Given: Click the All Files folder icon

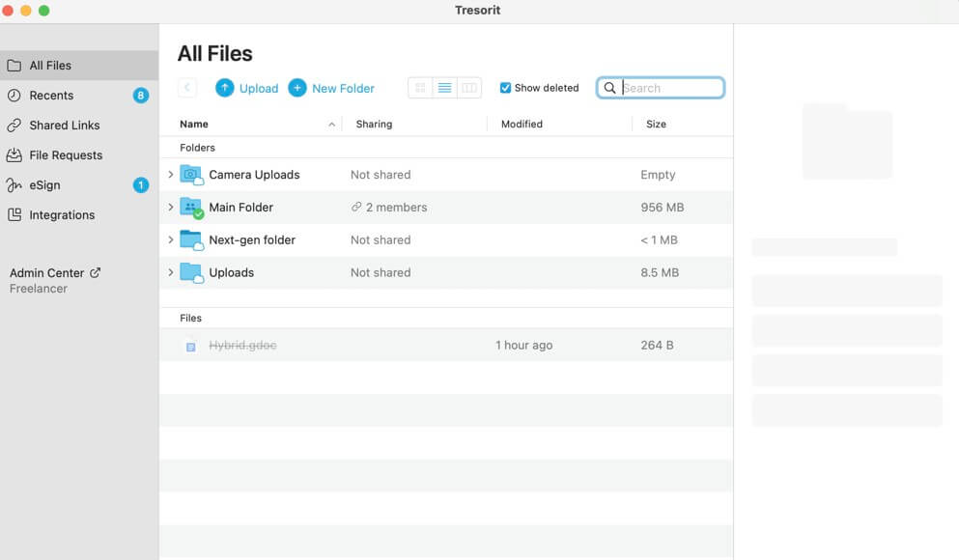Looking at the screenshot, I should (14, 66).
